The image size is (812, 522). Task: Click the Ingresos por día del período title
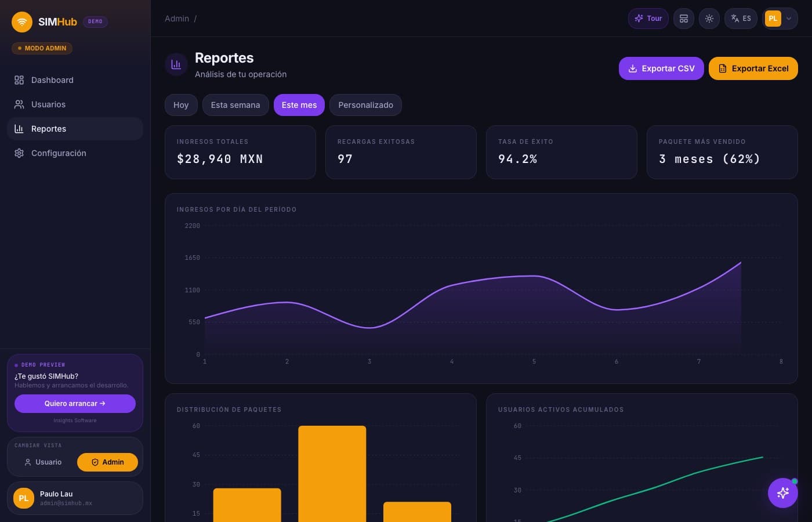point(237,209)
